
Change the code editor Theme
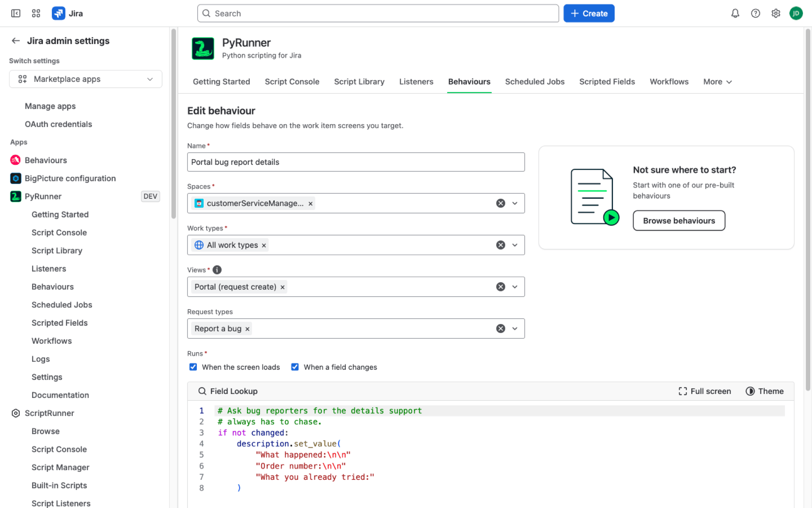[x=765, y=391]
